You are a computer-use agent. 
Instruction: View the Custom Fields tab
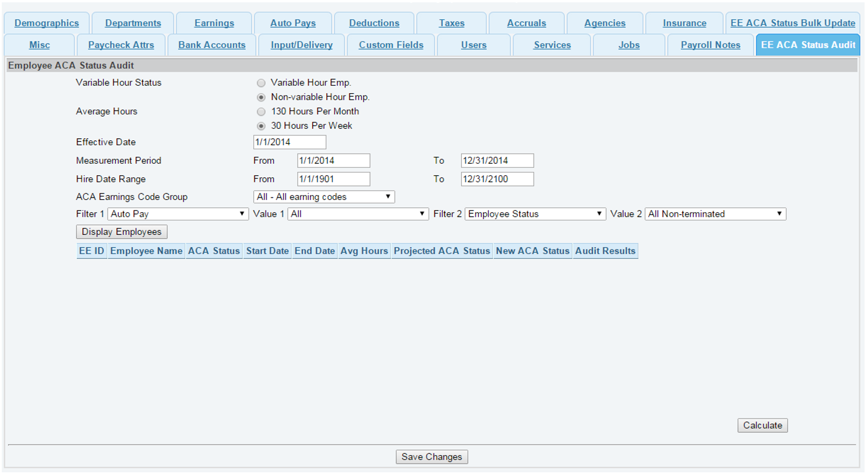pyautogui.click(x=390, y=45)
